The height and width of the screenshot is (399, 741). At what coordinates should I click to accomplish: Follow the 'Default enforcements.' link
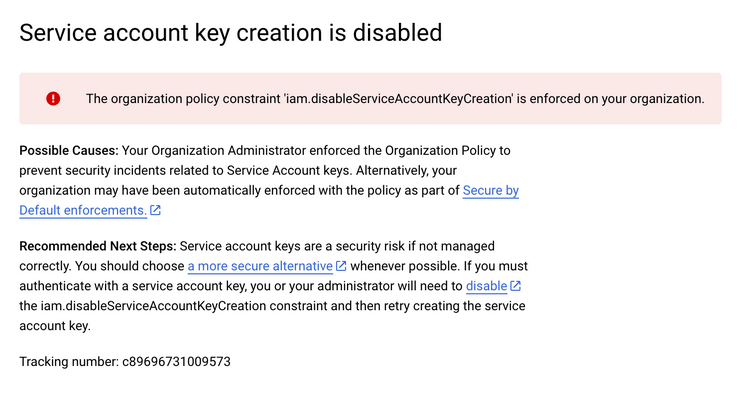tap(83, 210)
